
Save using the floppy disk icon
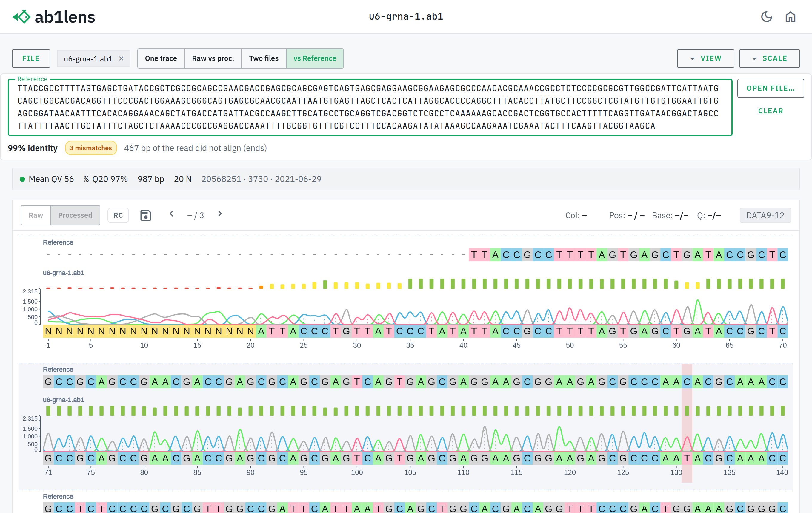(146, 215)
